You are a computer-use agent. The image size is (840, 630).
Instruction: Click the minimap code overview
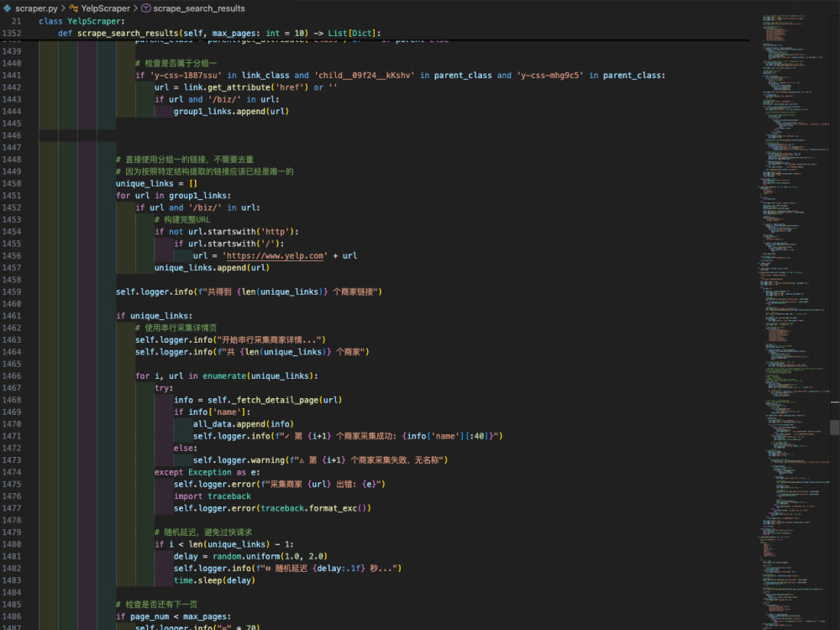click(795, 322)
